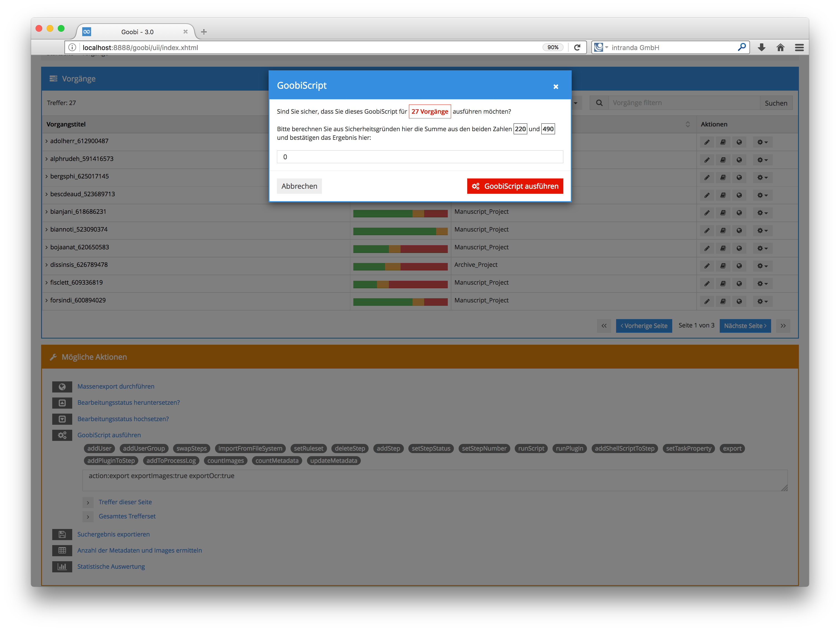Click the edit pencil icon for forsindi_600894029
This screenshot has width=840, height=631.
point(707,301)
